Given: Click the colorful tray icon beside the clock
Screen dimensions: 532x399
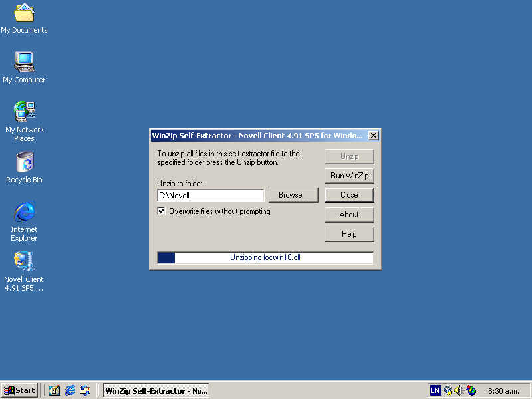Looking at the screenshot, I should coord(471,390).
